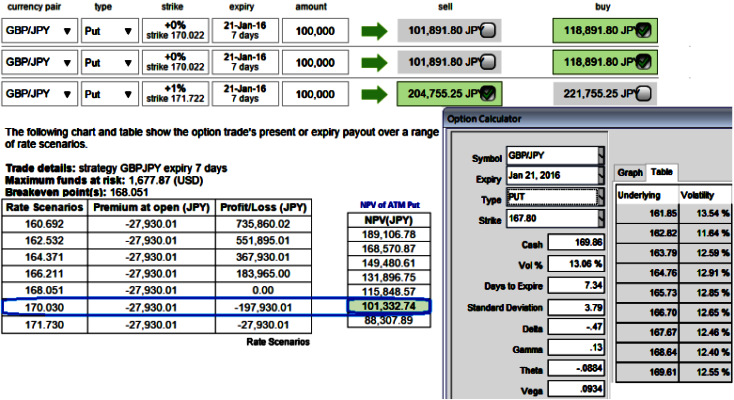
Task: Click the Cash 169.86 input field
Action: (576, 243)
